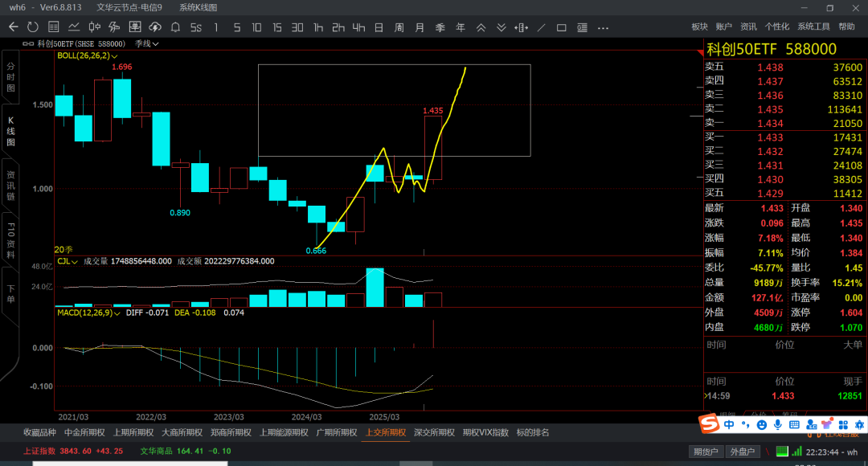Open the 期权VIX指数 bottom tab
Image resolution: width=868 pixels, height=466 pixels.
tap(485, 432)
